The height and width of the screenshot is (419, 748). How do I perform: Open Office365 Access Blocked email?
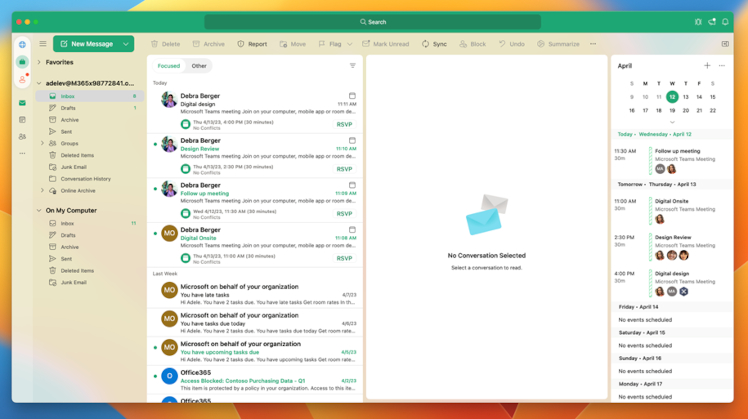pos(255,380)
